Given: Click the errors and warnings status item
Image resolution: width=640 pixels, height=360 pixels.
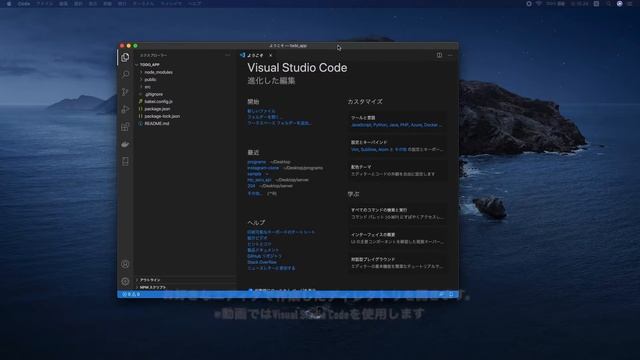Looking at the screenshot, I should (131, 294).
